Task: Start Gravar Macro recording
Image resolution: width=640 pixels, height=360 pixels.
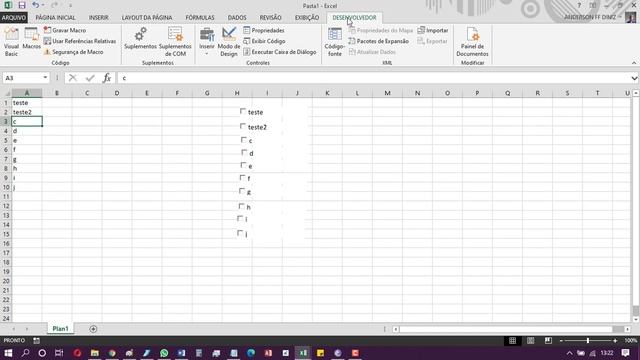Action: 65,30
